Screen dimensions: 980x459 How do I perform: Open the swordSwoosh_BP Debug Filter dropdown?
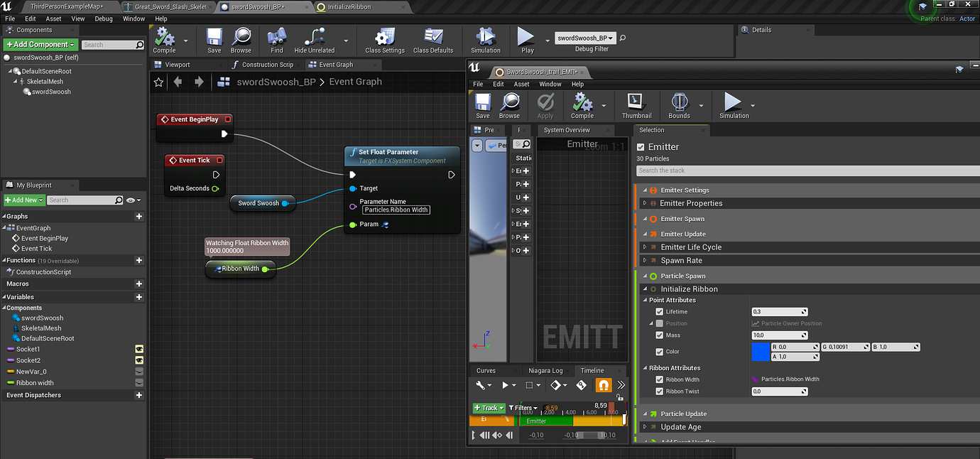point(584,38)
